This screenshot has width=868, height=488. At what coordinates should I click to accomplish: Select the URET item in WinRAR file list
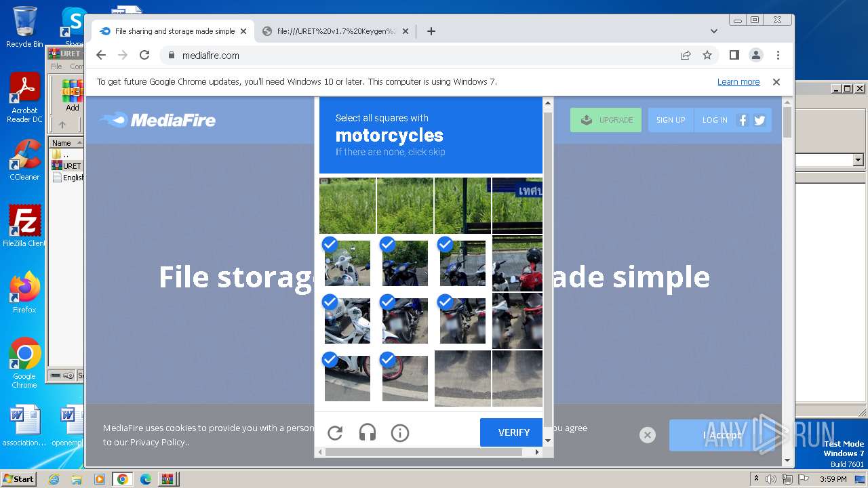pyautogui.click(x=66, y=165)
